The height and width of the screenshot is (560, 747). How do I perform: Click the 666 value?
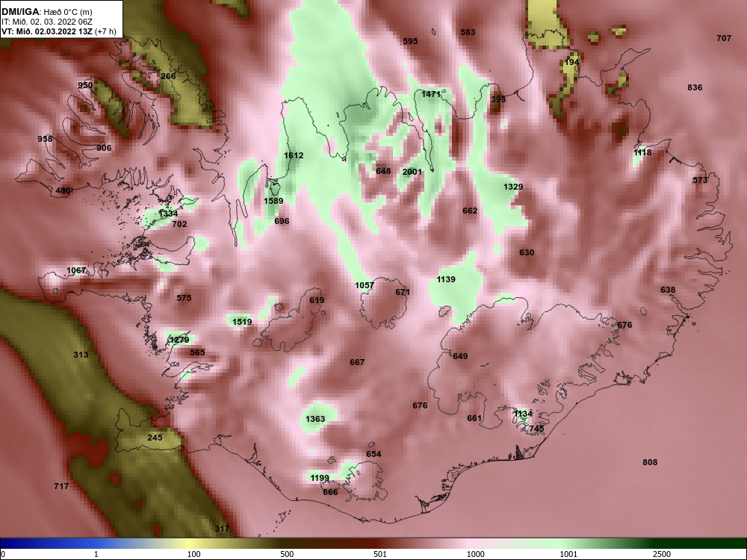330,492
